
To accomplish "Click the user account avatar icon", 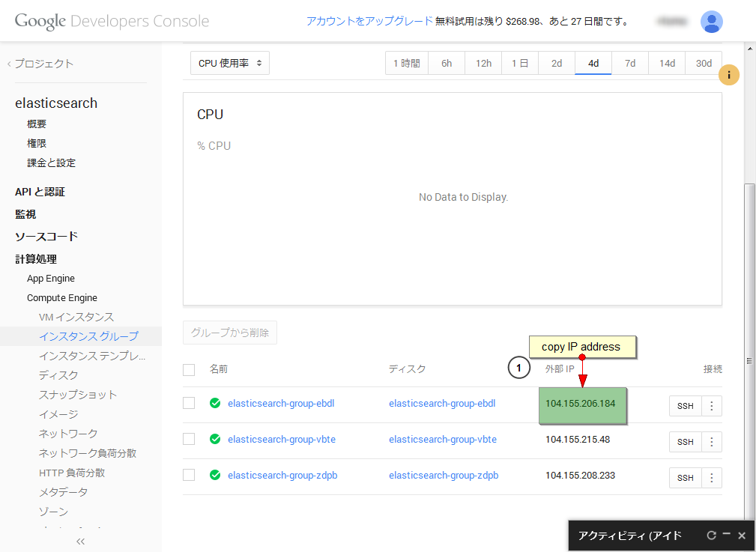I will click(x=711, y=22).
